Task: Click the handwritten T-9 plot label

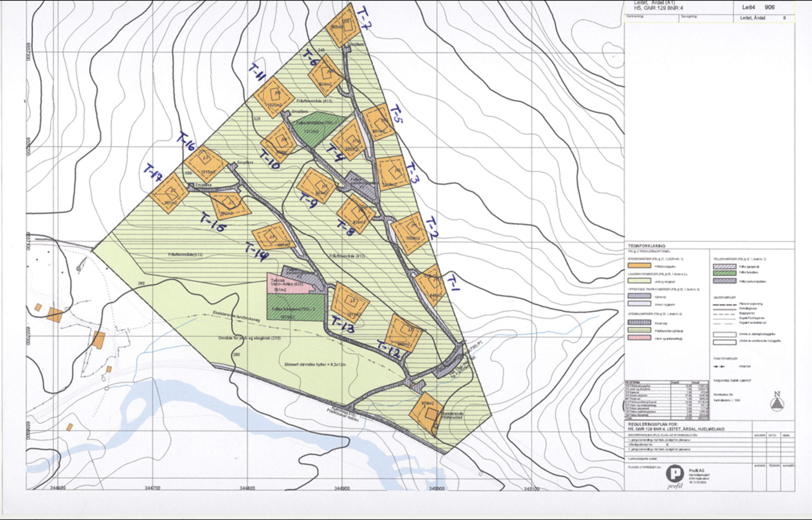Action: pos(308,201)
